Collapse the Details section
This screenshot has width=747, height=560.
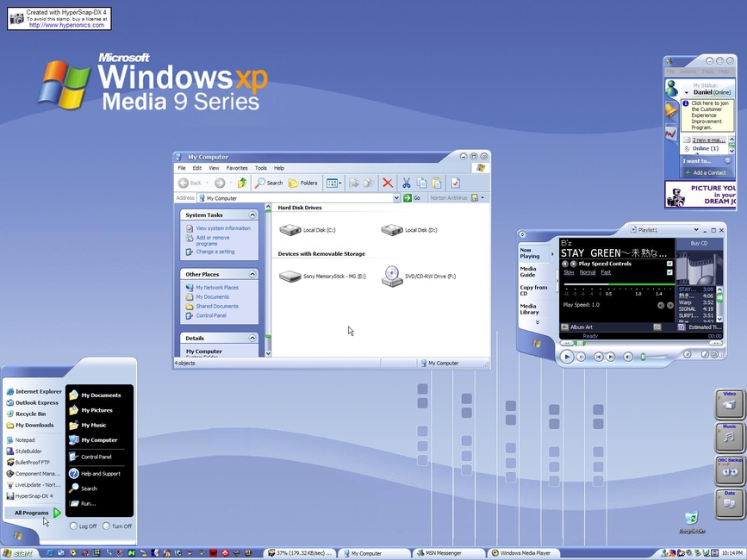pos(252,338)
